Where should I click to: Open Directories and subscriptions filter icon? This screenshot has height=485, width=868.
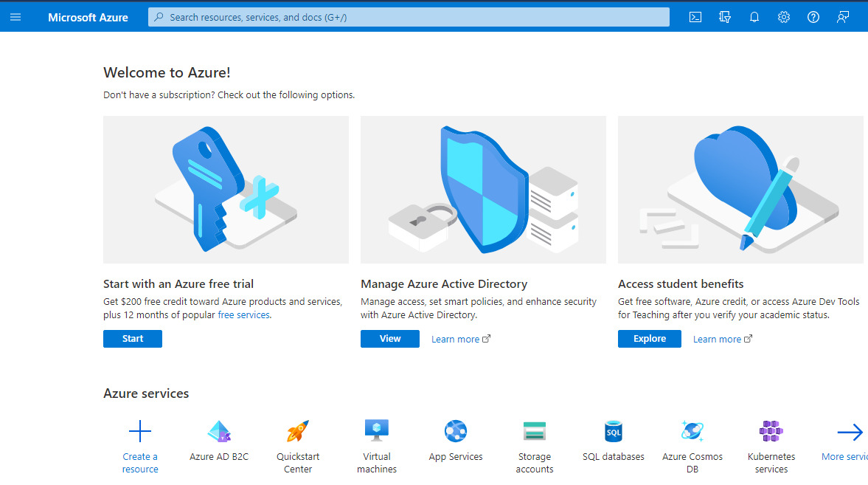coord(725,17)
